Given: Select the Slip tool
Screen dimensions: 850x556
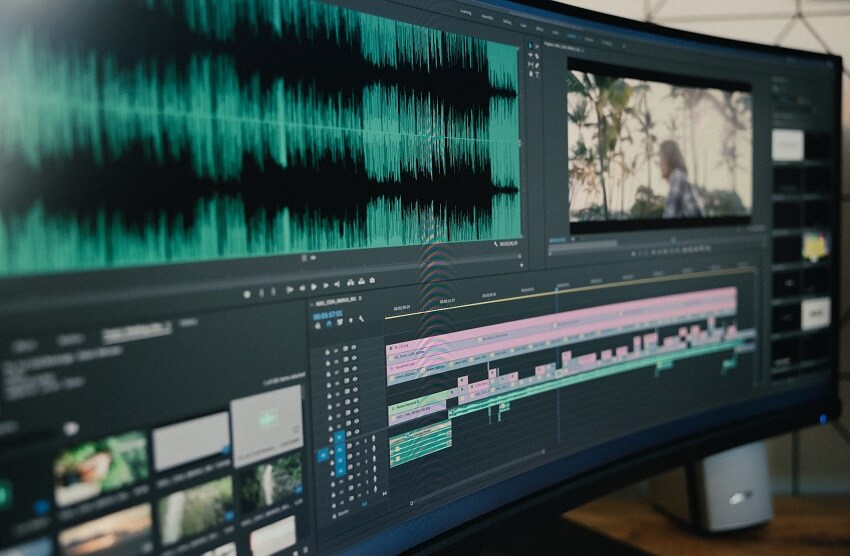Looking at the screenshot, I should [531, 64].
